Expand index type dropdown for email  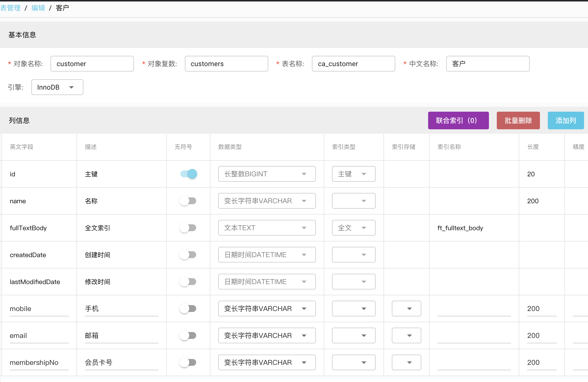pos(353,335)
